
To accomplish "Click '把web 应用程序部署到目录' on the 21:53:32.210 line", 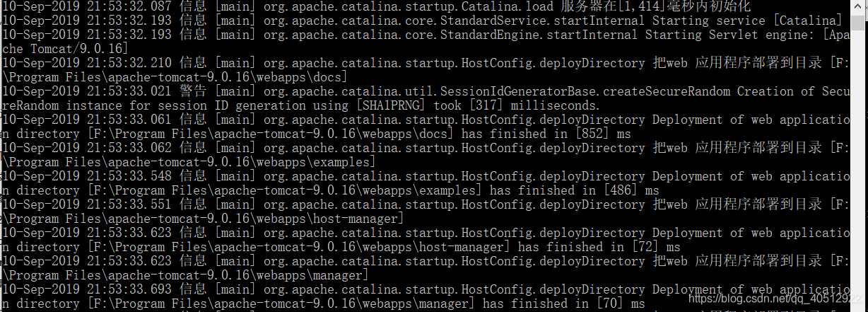I will [737, 63].
